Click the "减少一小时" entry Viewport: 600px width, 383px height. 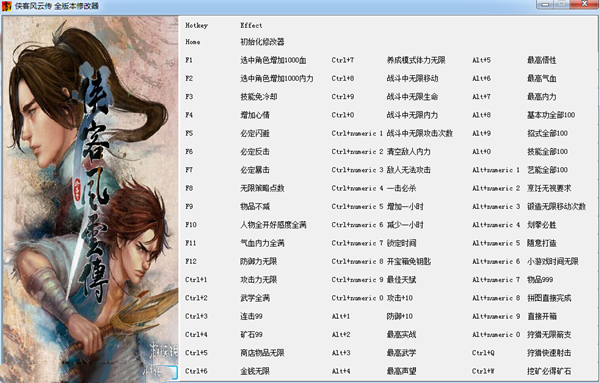[405, 225]
